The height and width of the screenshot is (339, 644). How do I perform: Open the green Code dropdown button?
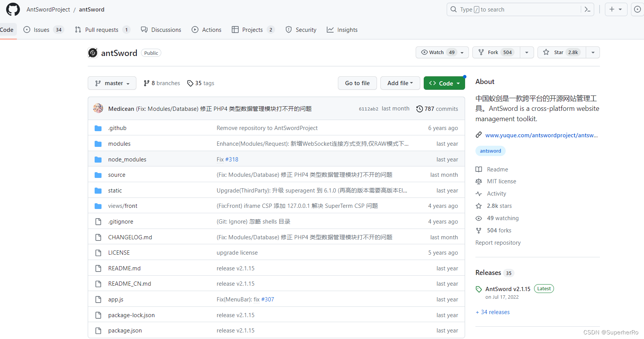pyautogui.click(x=444, y=83)
